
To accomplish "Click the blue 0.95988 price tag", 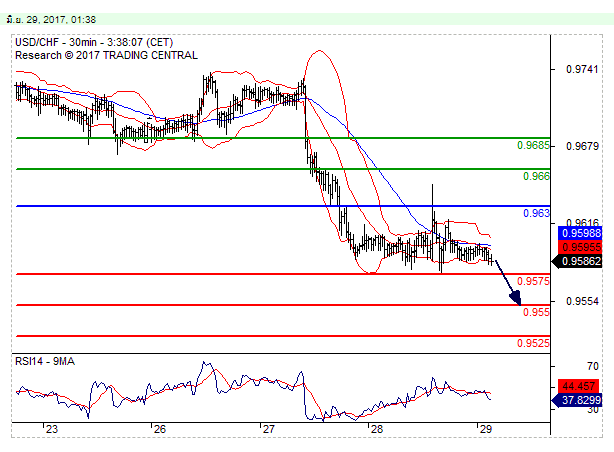I will point(580,233).
